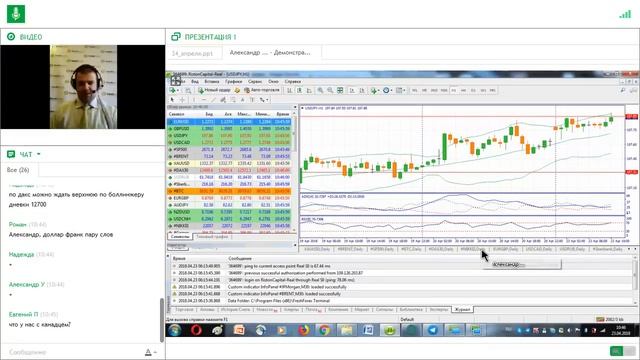The width and height of the screenshot is (640, 360).
Task: Click the market watch vertical scrollbar
Action: point(295,135)
